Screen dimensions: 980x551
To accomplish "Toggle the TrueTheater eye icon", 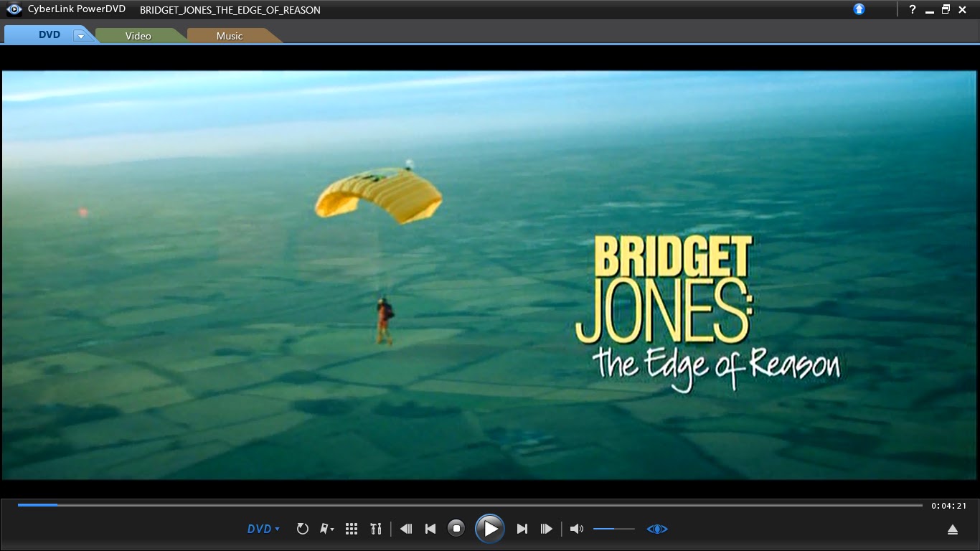I will (x=657, y=529).
